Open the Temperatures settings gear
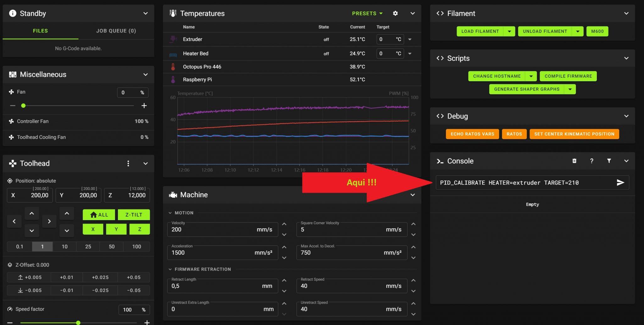The image size is (644, 325). (395, 13)
